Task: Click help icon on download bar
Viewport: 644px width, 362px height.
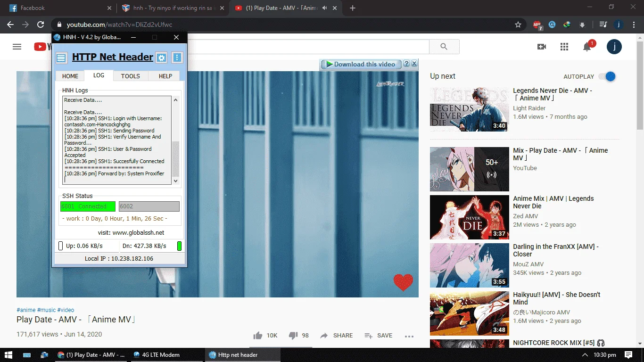Action: point(406,64)
